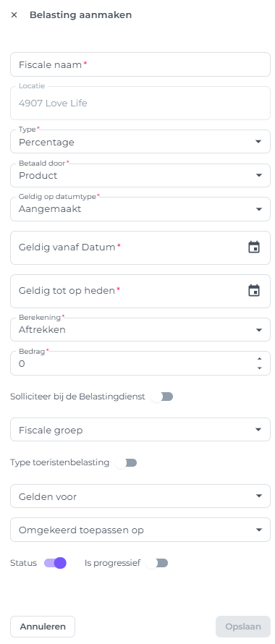The height and width of the screenshot is (644, 275).
Task: Open Omgekeerd toepassen op dropdown
Action: click(140, 530)
